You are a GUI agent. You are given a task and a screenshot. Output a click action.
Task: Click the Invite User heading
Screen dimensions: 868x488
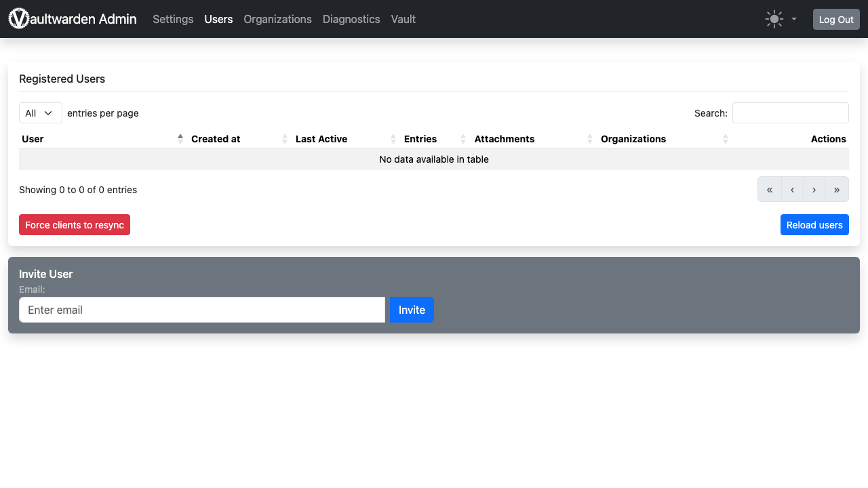(x=45, y=274)
